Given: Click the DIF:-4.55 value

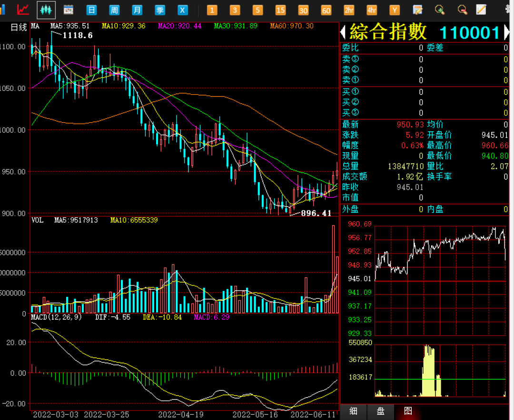Looking at the screenshot, I should pyautogui.click(x=113, y=317).
